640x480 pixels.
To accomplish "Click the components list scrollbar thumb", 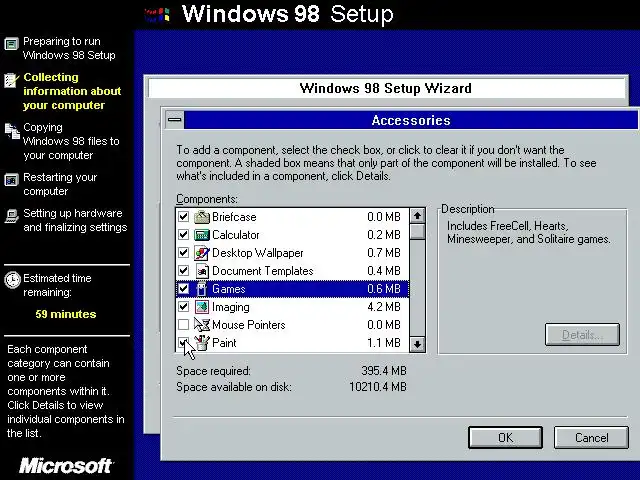I will pyautogui.click(x=417, y=231).
